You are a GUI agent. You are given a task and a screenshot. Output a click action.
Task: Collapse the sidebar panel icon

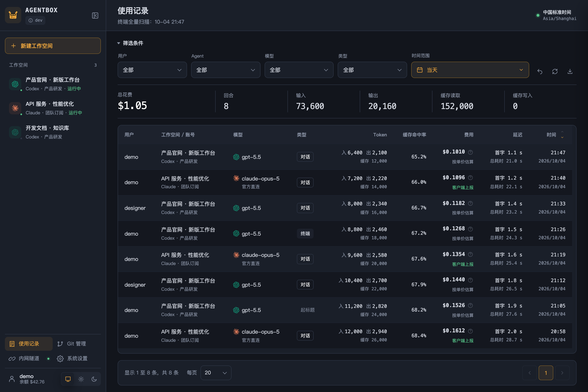95,16
